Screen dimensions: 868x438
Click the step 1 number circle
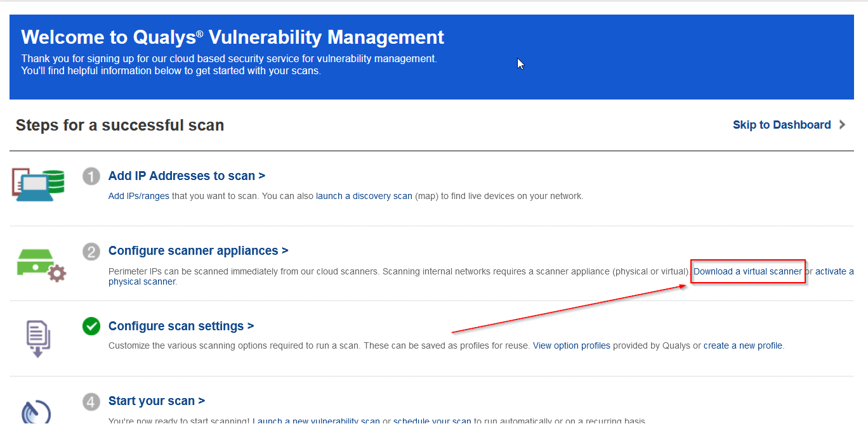91,176
